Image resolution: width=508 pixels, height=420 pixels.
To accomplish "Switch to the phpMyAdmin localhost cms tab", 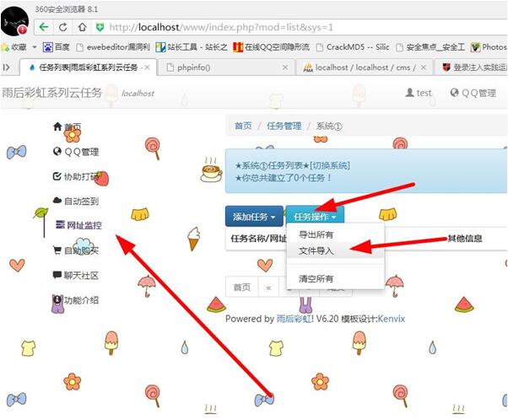I will click(x=363, y=67).
